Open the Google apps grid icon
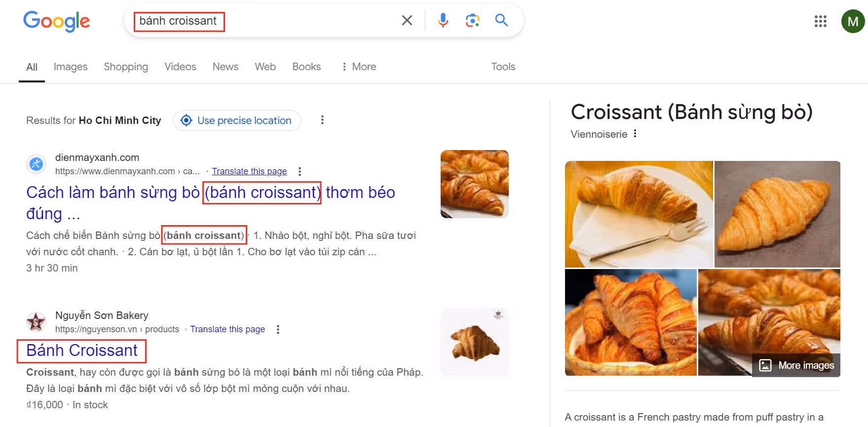 pos(821,21)
